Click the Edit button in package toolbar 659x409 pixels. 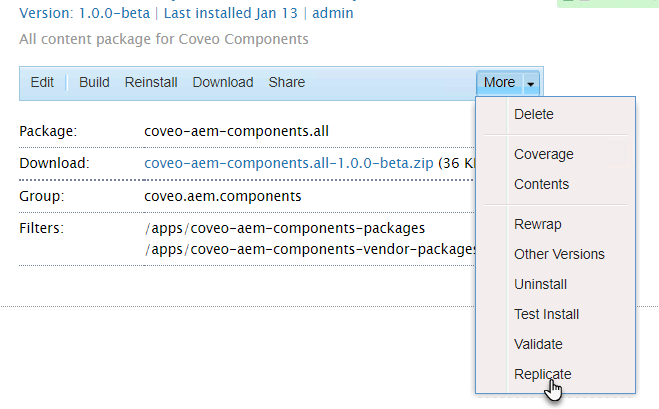pyautogui.click(x=42, y=82)
